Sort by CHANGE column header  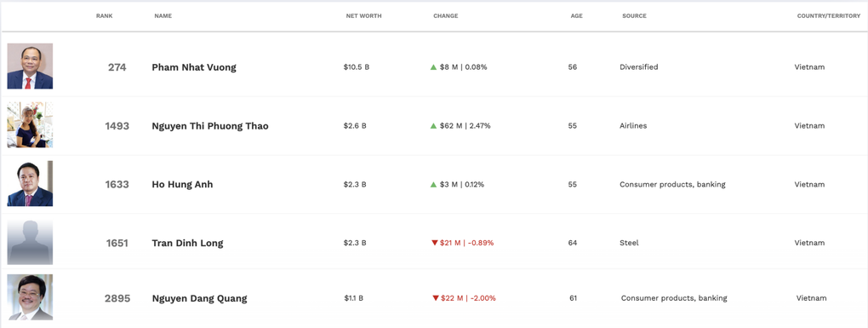point(446,16)
